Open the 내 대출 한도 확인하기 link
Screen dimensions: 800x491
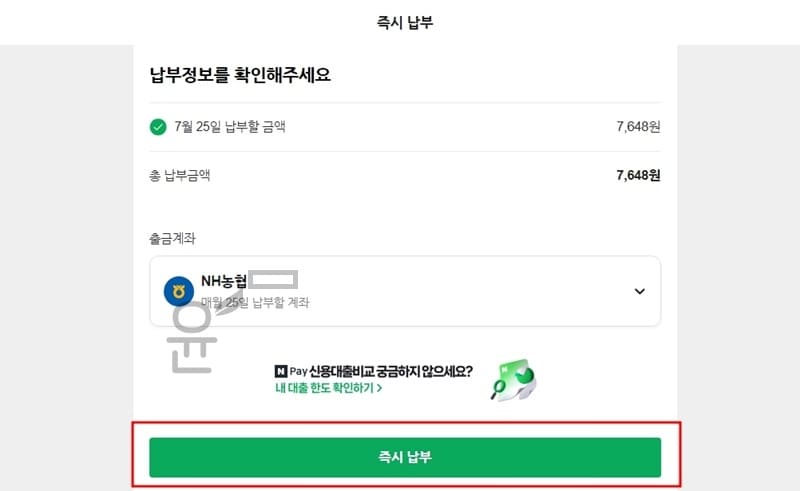(325, 388)
